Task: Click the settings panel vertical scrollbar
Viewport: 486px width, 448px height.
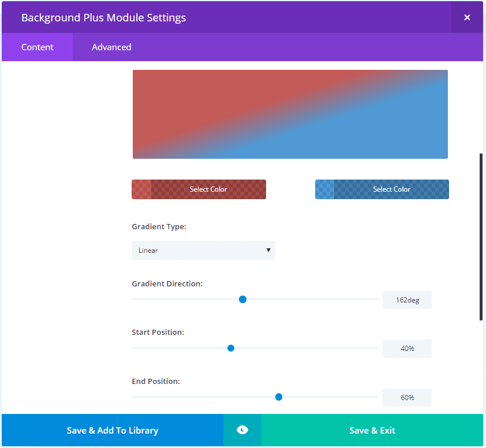Action: [481, 237]
